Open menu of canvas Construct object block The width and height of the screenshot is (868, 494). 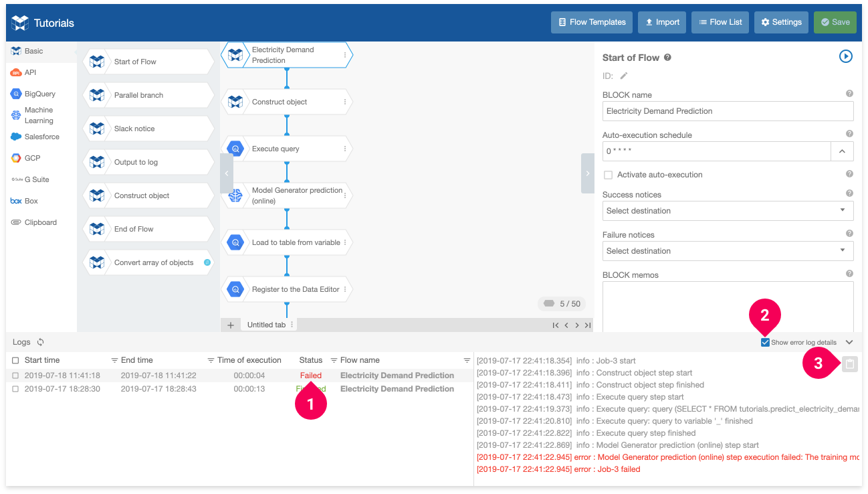tap(345, 102)
